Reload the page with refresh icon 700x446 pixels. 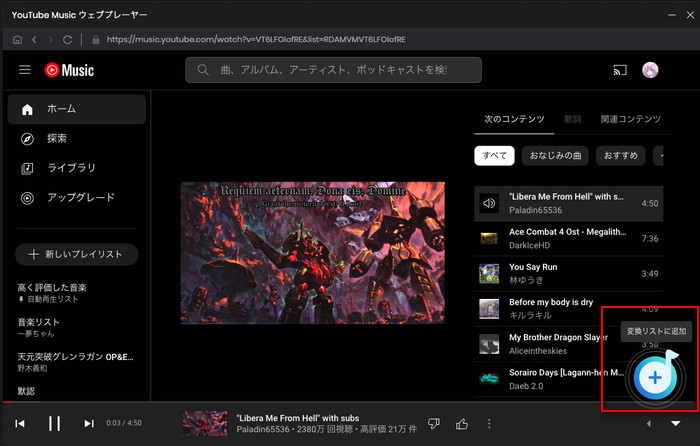[x=67, y=40]
